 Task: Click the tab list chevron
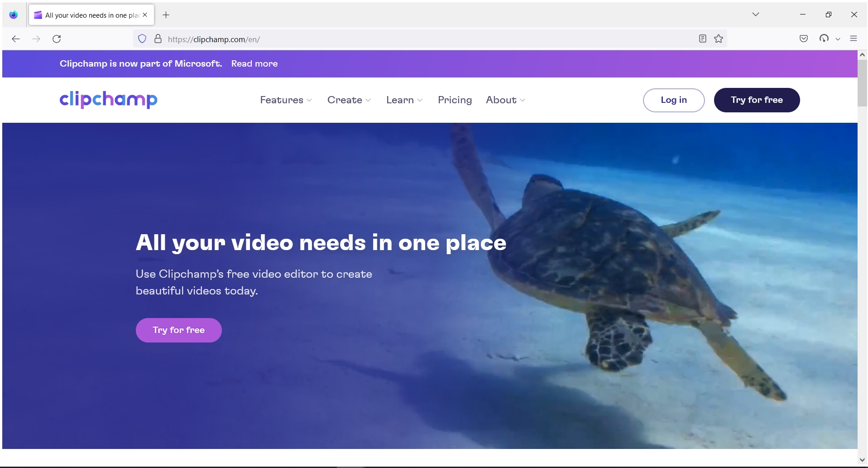[x=755, y=14]
